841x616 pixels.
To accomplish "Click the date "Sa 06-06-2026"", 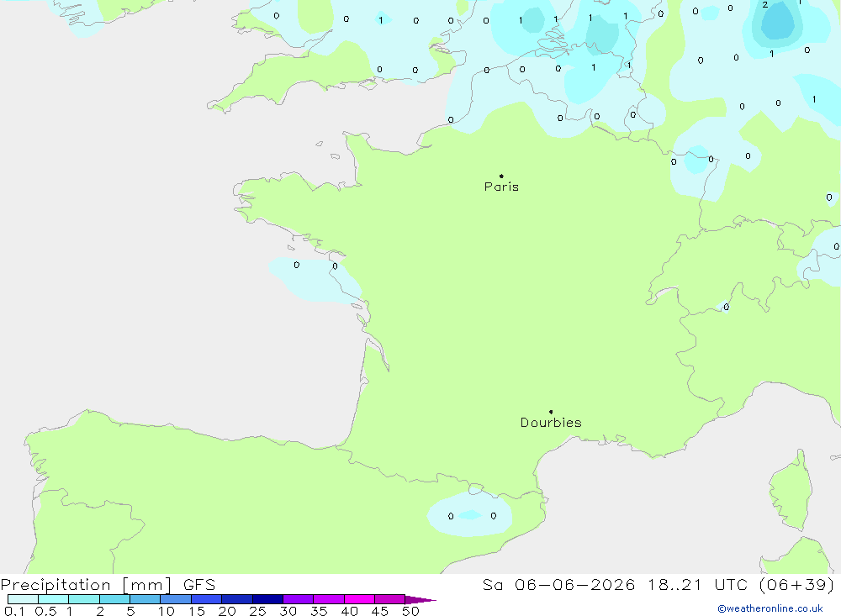I will [x=559, y=585].
